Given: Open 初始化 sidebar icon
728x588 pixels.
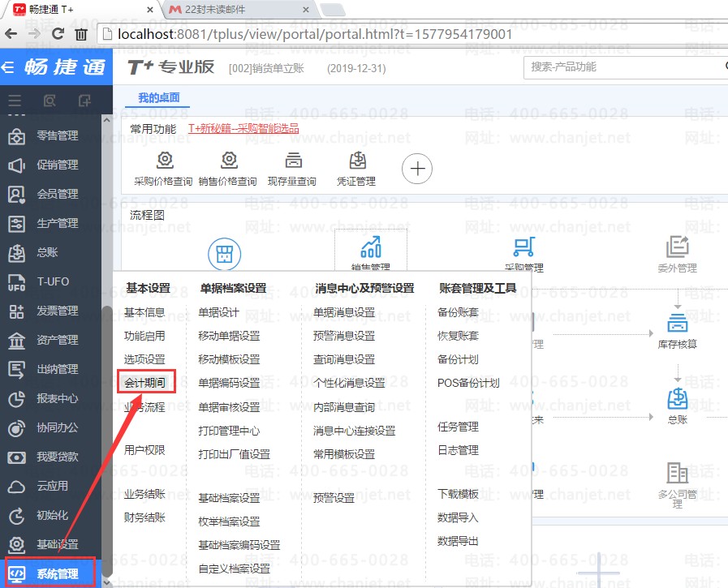Looking at the screenshot, I should click(x=16, y=516).
